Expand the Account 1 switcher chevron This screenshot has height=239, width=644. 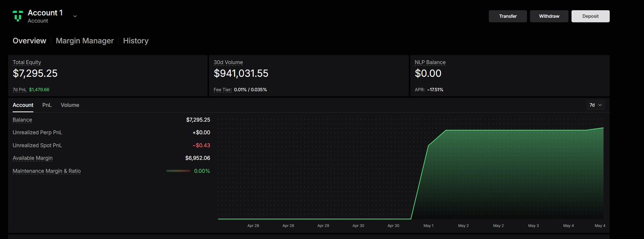tap(75, 16)
